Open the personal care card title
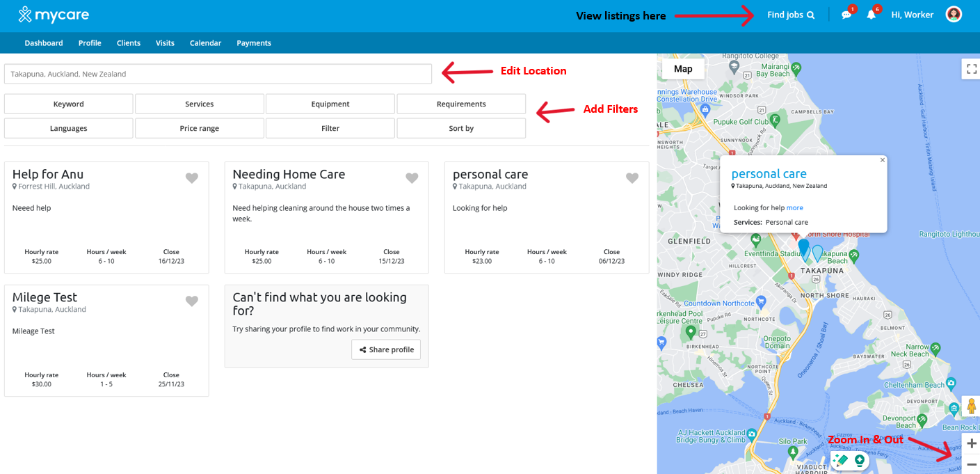This screenshot has height=474, width=980. coord(490,174)
